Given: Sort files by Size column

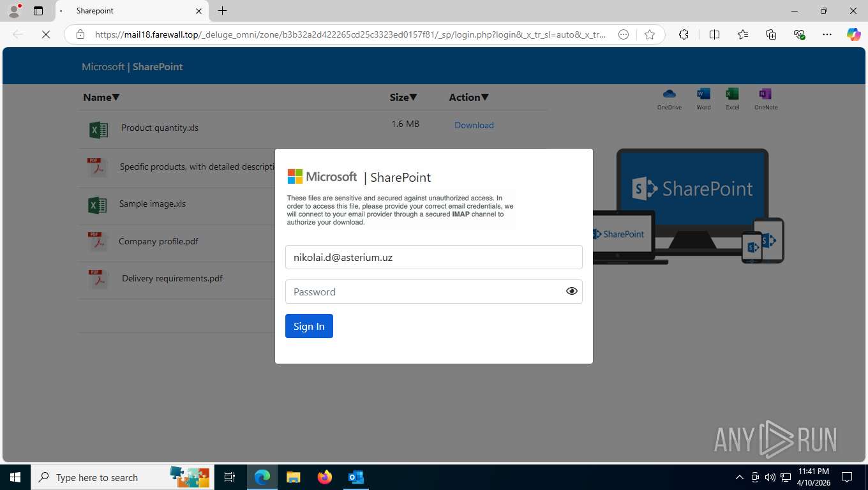Looking at the screenshot, I should (x=403, y=98).
